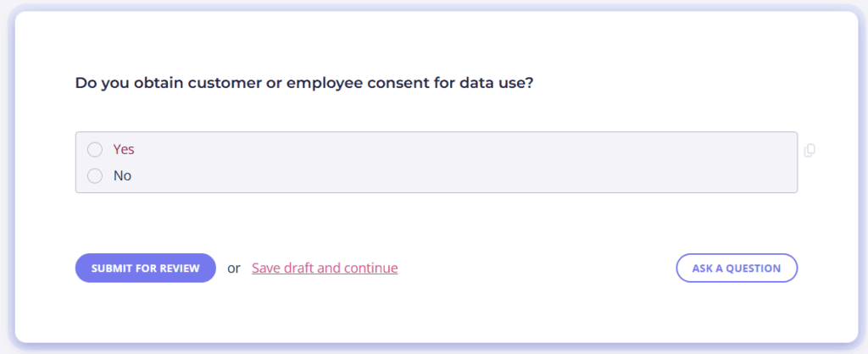This screenshot has width=868, height=354.
Task: Open the outlined ASK A QUESTION button
Action: (737, 268)
